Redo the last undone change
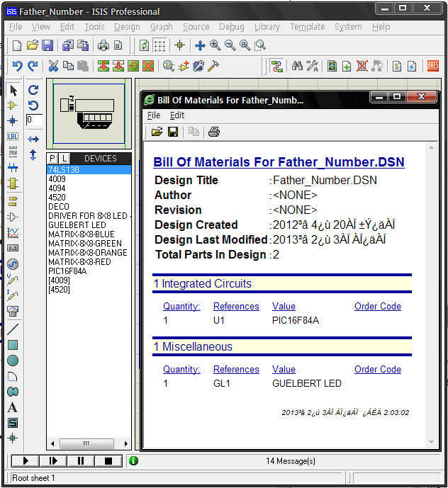This screenshot has height=488, width=448. (x=33, y=66)
